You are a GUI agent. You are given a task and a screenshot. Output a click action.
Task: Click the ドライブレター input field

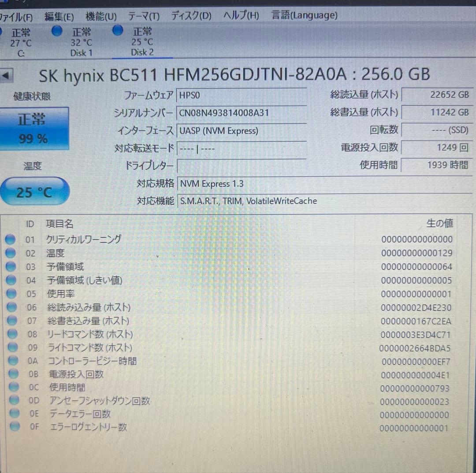tap(242, 166)
